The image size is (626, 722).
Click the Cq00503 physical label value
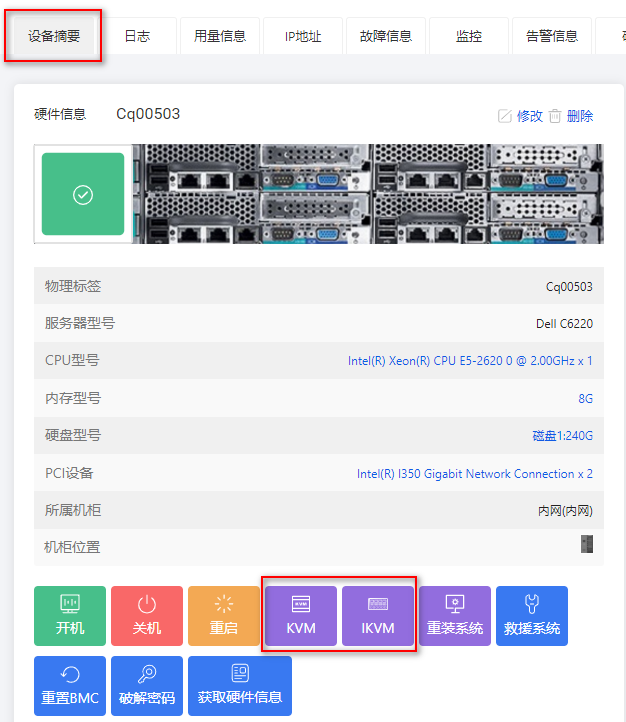point(569,286)
